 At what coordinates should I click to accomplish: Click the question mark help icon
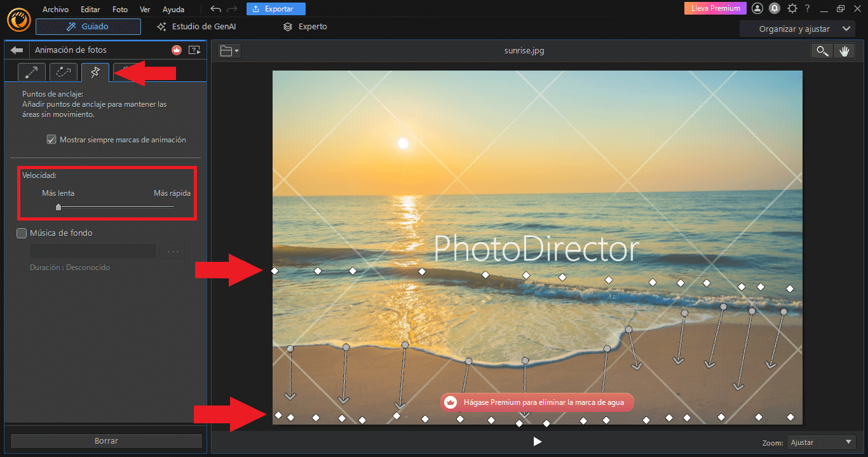pos(808,9)
